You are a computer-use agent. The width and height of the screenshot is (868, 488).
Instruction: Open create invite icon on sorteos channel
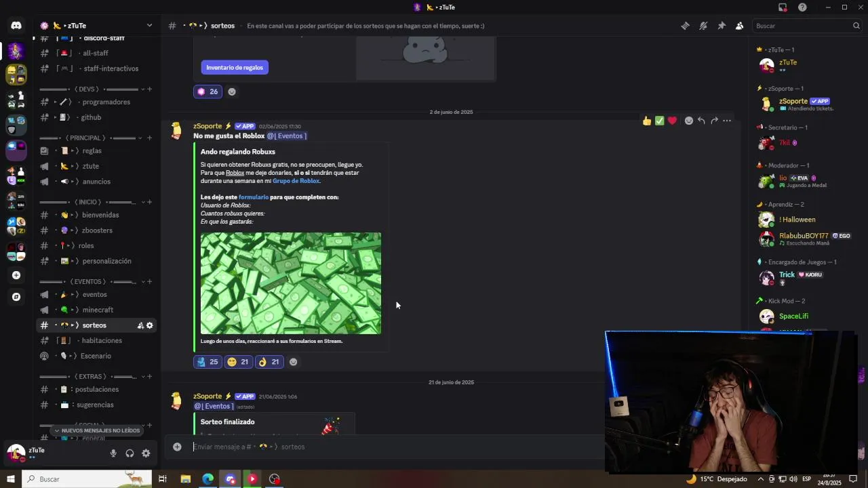(x=140, y=325)
